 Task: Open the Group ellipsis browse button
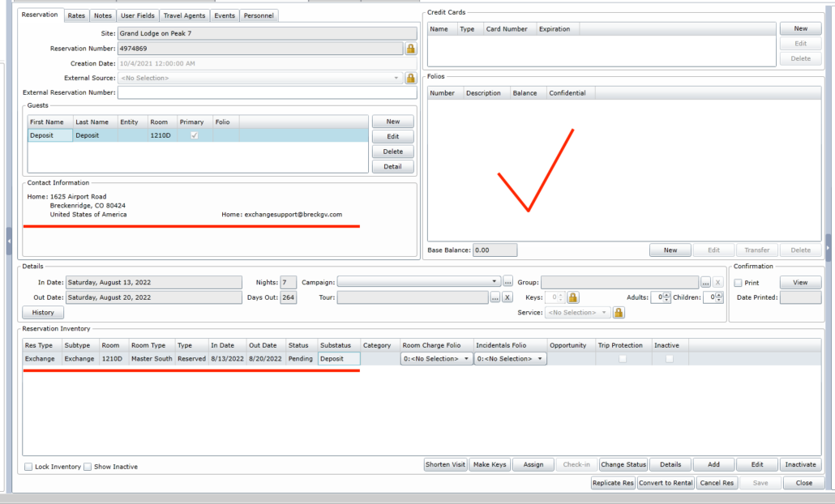coord(705,282)
